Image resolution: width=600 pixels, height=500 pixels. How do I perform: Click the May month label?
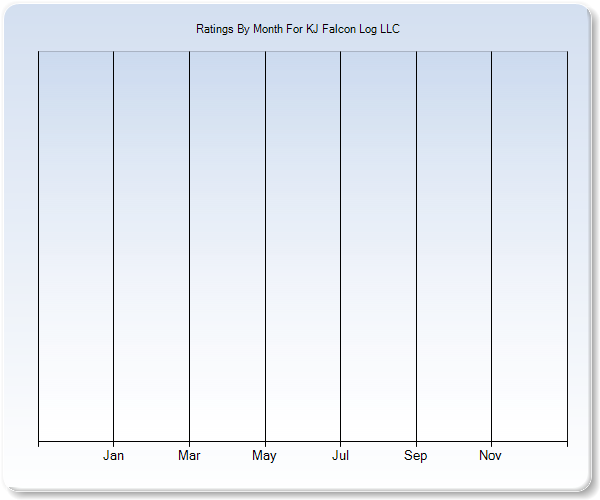pos(265,456)
